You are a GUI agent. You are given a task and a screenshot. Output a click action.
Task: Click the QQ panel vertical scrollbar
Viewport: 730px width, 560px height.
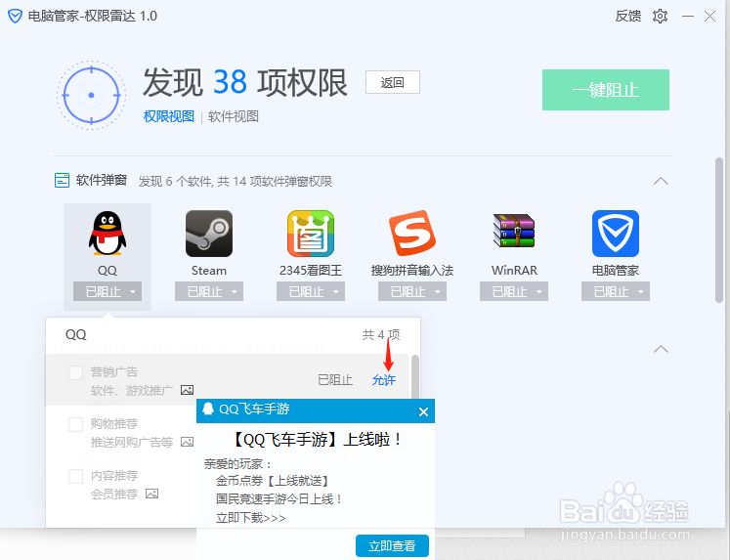[414, 379]
